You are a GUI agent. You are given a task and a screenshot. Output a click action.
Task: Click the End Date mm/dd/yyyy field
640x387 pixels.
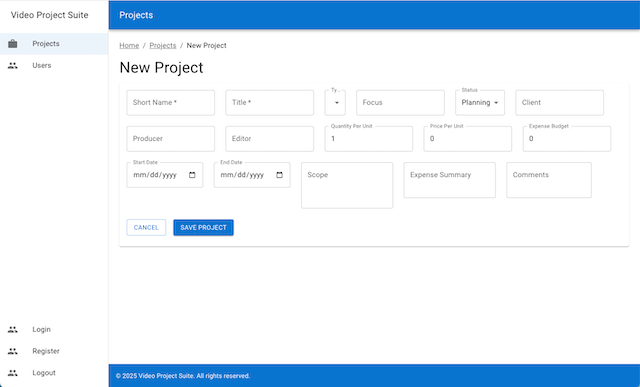coord(252,175)
